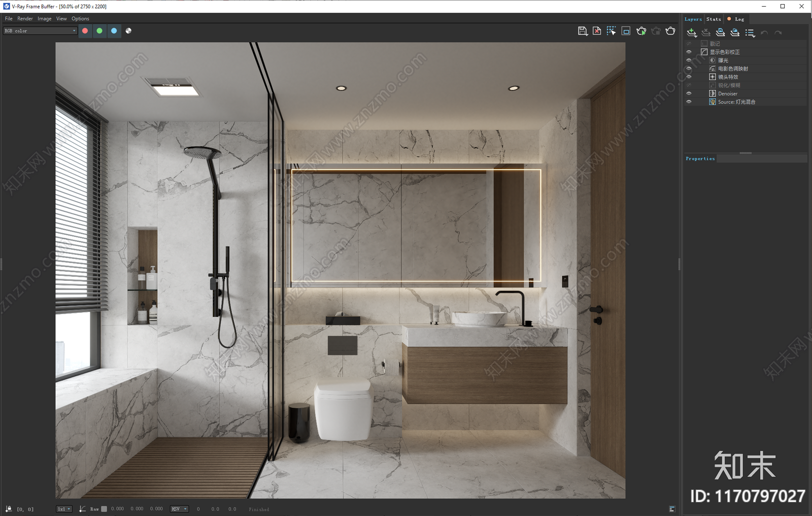This screenshot has width=812, height=516.
Task: Click the stop rendering teapot icon
Action: tap(656, 31)
